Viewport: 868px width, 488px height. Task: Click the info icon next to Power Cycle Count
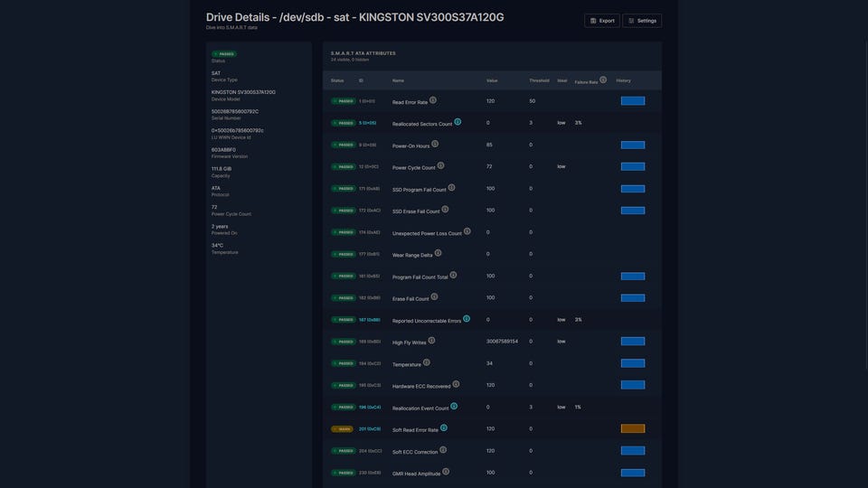coord(441,166)
